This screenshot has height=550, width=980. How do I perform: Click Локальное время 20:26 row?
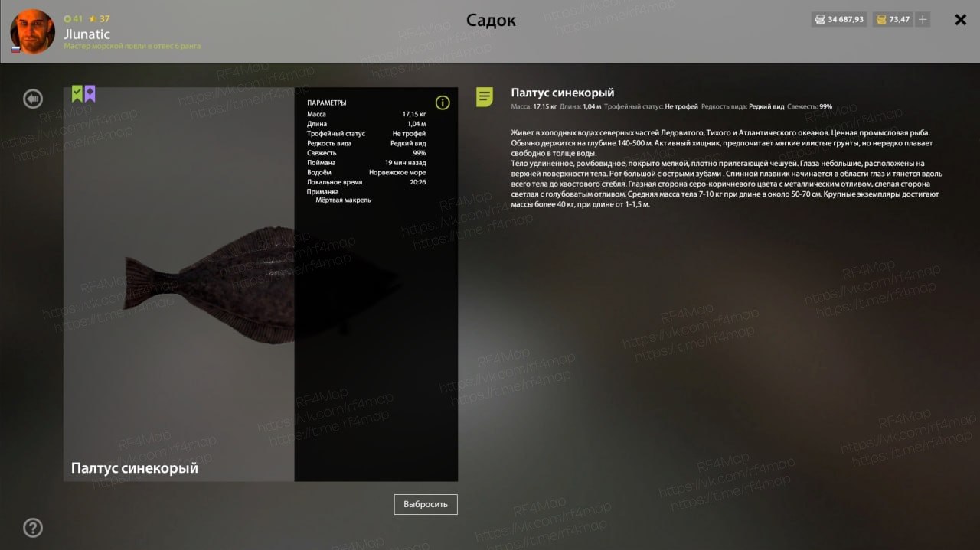click(367, 182)
